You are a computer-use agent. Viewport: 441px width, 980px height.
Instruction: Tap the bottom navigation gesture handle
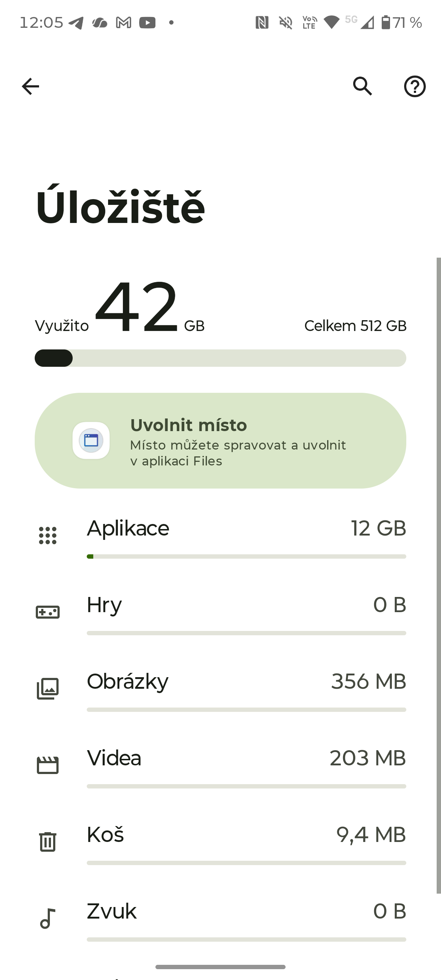220,967
